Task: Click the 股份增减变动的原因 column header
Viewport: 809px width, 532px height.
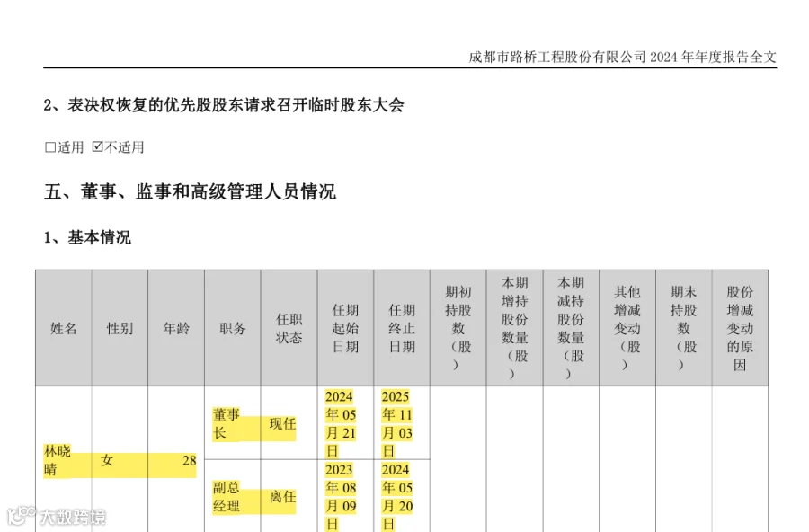Action: pyautogui.click(x=740, y=326)
